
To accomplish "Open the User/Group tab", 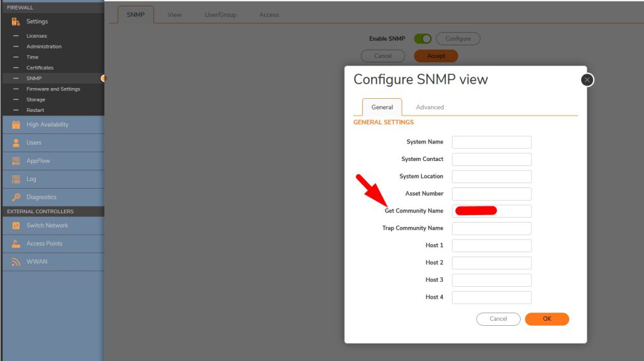I will point(220,14).
